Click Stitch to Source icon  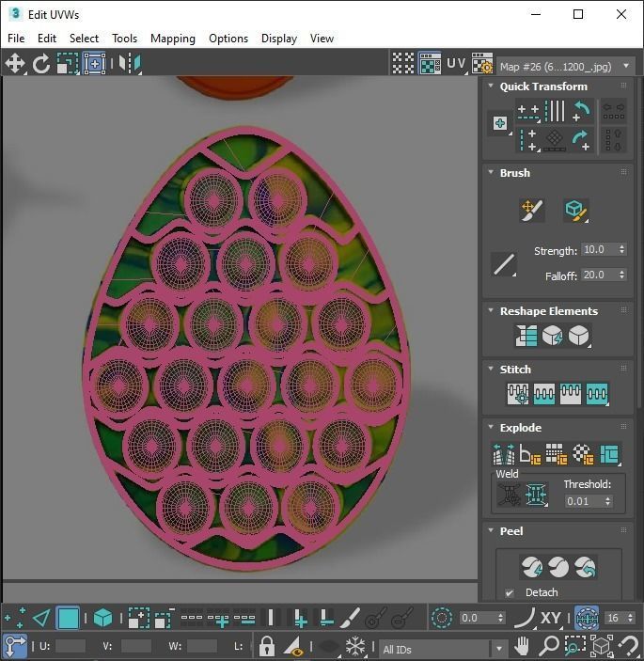(x=571, y=394)
